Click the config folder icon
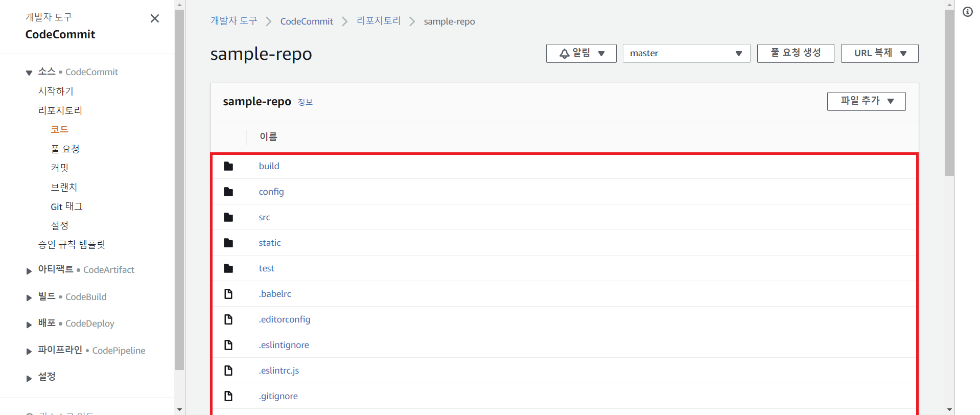The height and width of the screenshot is (415, 980). (x=228, y=192)
